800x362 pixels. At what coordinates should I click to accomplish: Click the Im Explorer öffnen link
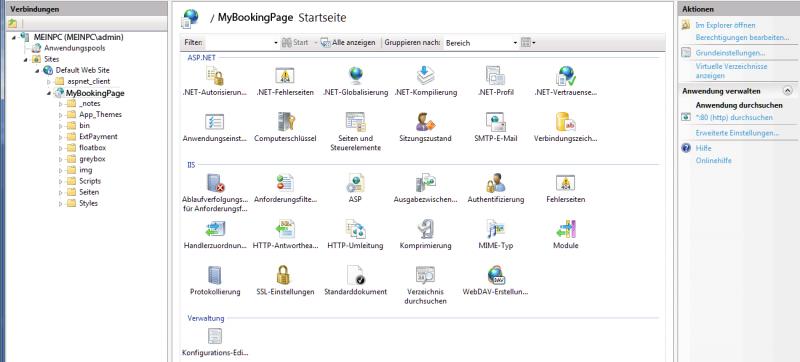click(x=718, y=25)
